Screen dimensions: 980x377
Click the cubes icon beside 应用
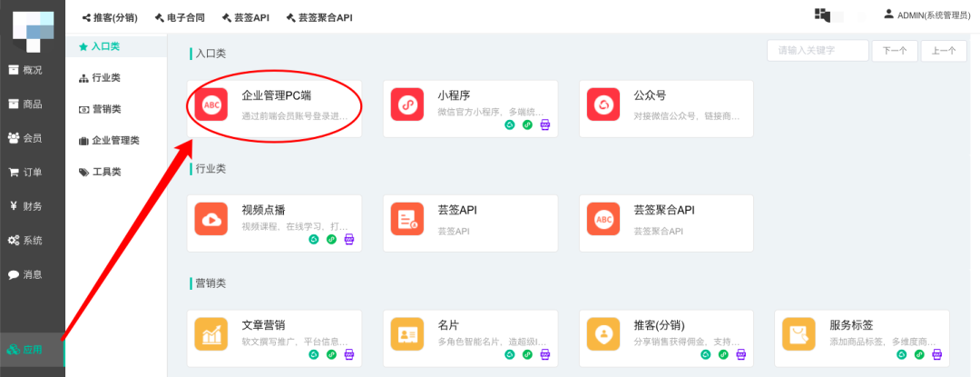click(x=13, y=350)
